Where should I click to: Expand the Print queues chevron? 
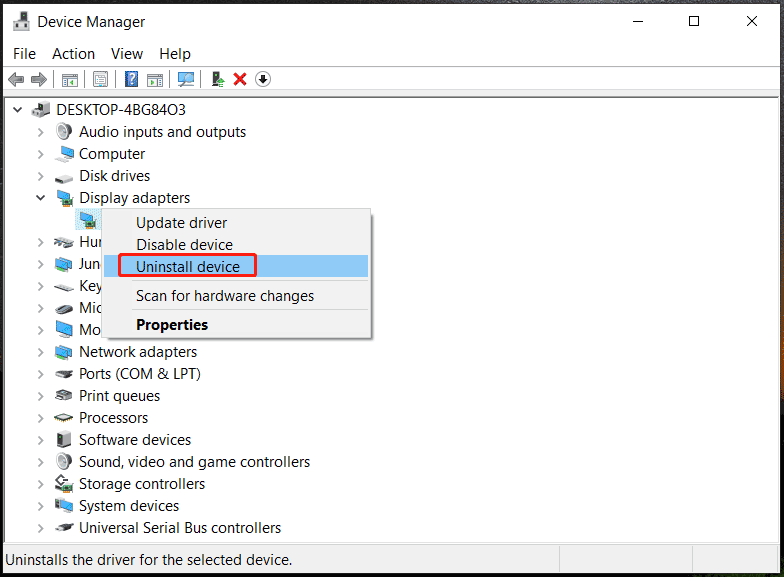pos(41,396)
